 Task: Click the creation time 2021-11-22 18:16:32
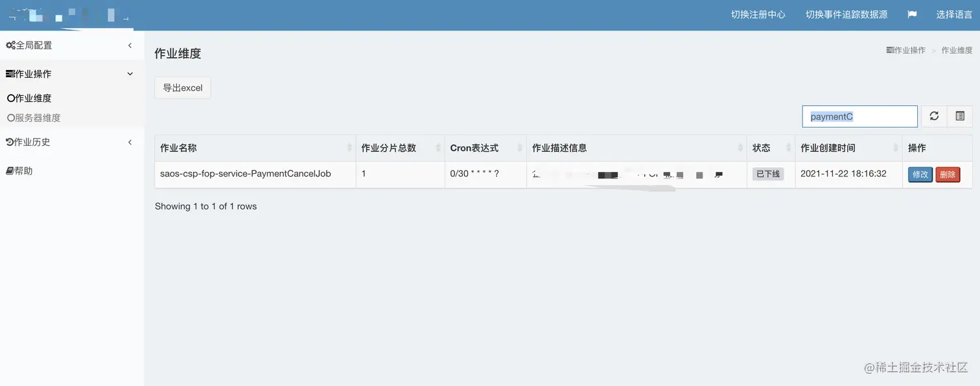[843, 174]
